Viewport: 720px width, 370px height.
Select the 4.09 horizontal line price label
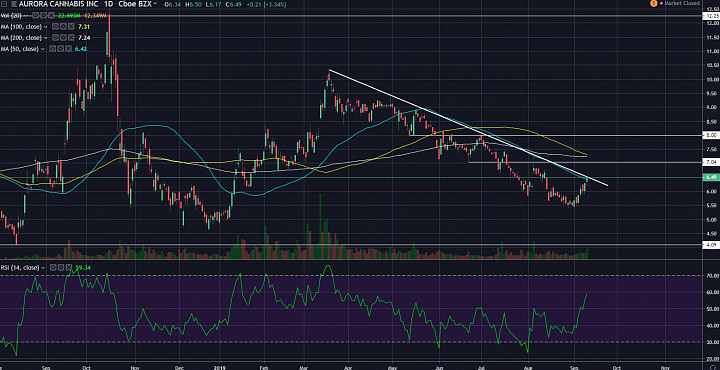tap(711, 245)
